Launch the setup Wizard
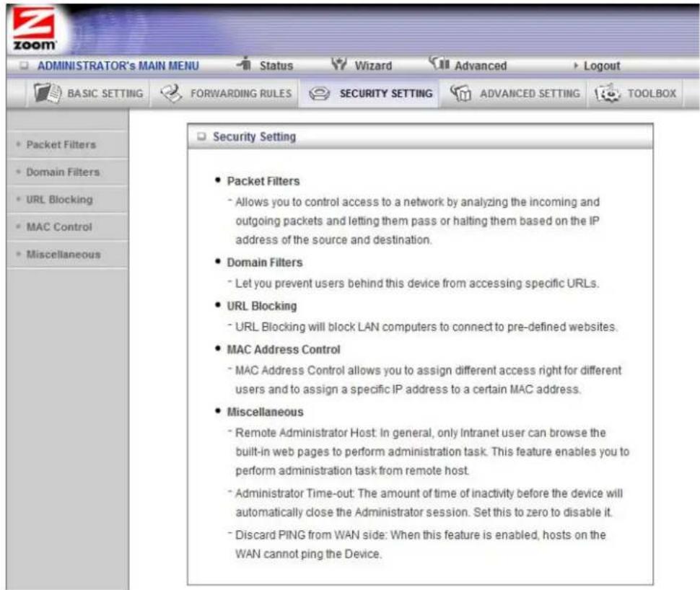 coord(373,66)
